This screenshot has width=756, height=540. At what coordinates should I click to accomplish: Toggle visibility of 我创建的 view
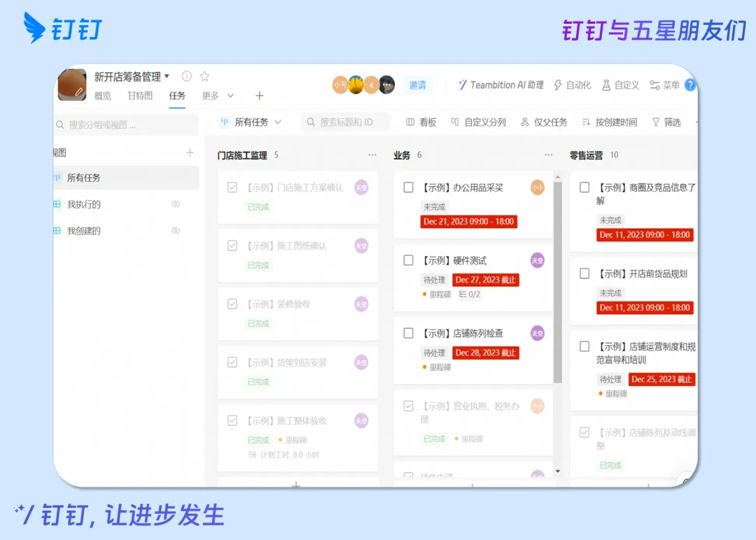[176, 231]
